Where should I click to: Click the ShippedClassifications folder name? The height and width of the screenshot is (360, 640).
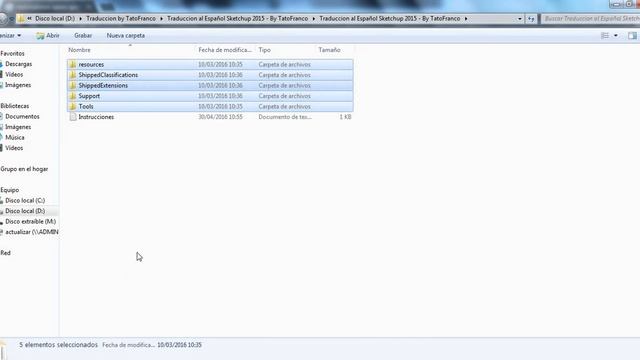click(108, 75)
